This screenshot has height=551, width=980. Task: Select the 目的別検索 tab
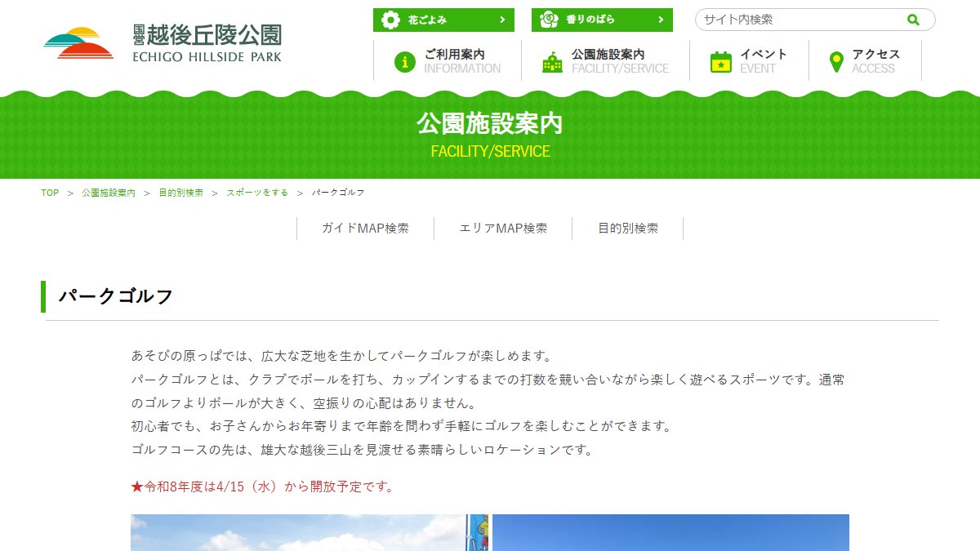pos(628,229)
